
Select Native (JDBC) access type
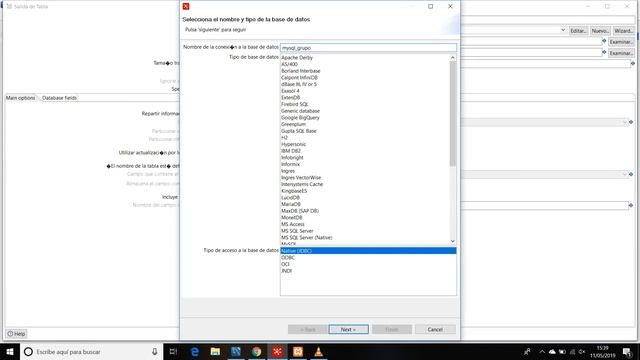(368, 251)
